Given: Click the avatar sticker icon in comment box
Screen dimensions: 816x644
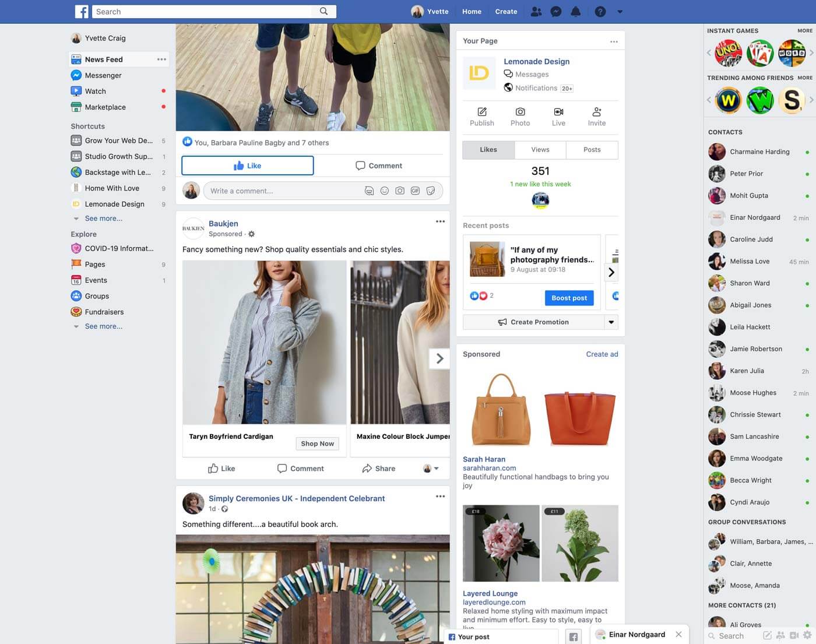Looking at the screenshot, I should click(369, 191).
